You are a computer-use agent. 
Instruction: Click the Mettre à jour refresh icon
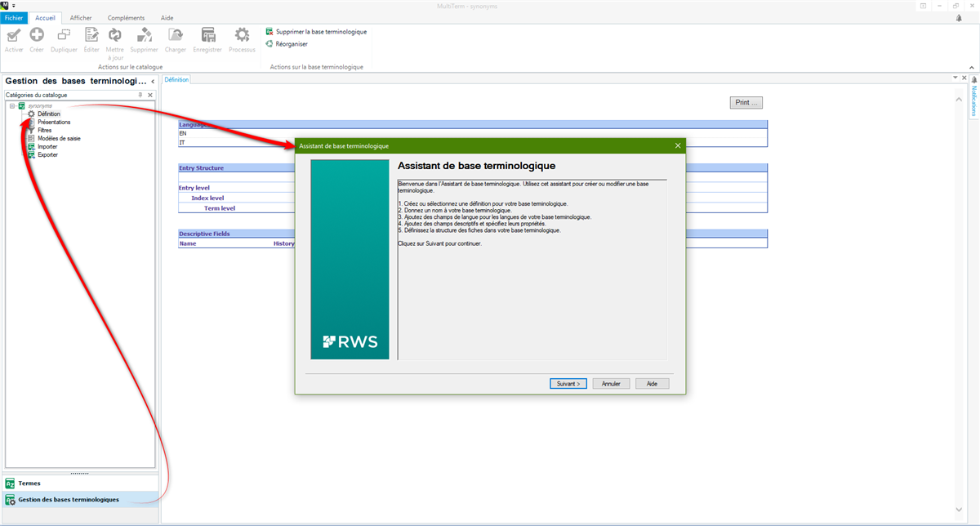click(115, 34)
